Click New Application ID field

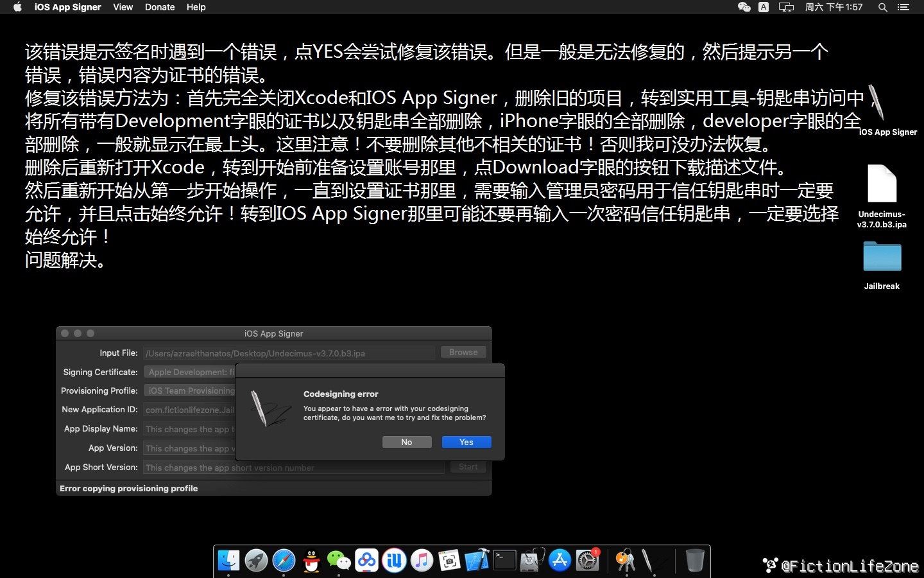coord(189,410)
